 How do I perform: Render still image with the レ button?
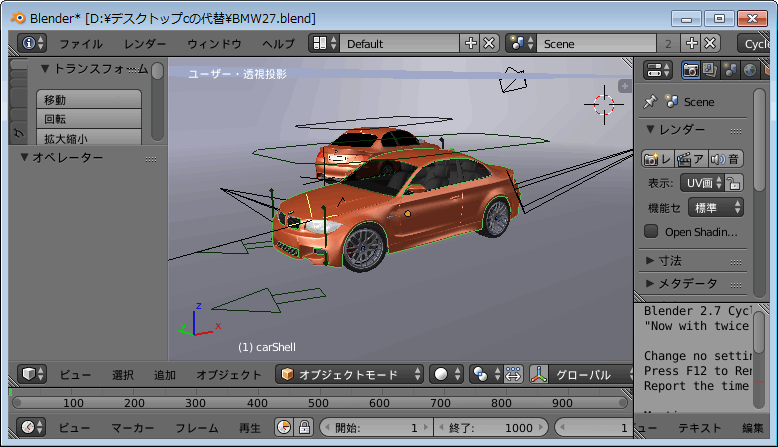coord(657,159)
